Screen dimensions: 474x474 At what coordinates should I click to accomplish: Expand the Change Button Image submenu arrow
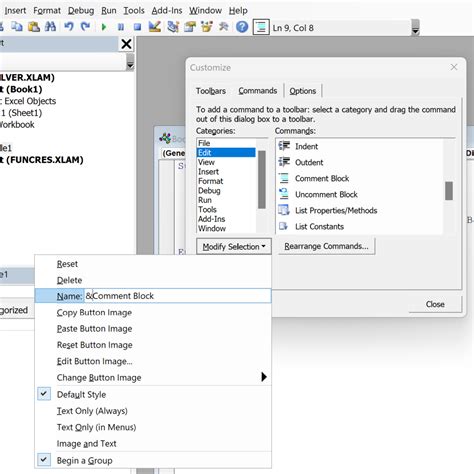pos(264,377)
